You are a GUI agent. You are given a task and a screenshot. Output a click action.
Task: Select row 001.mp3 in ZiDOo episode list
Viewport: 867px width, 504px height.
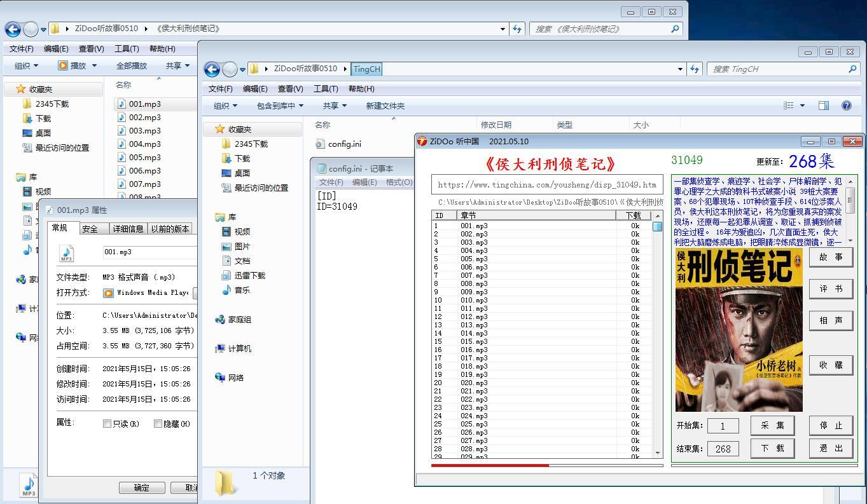pos(543,226)
